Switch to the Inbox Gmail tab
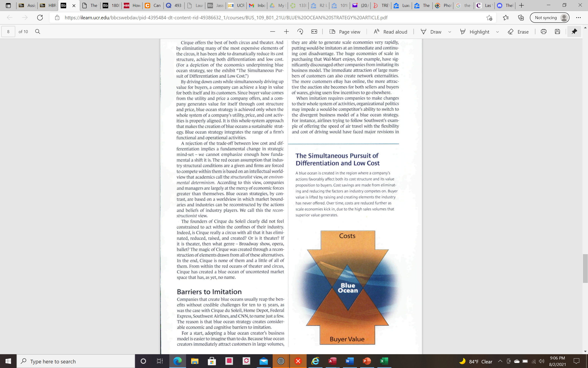Viewport: 588px width, 368px height. tap(257, 5)
